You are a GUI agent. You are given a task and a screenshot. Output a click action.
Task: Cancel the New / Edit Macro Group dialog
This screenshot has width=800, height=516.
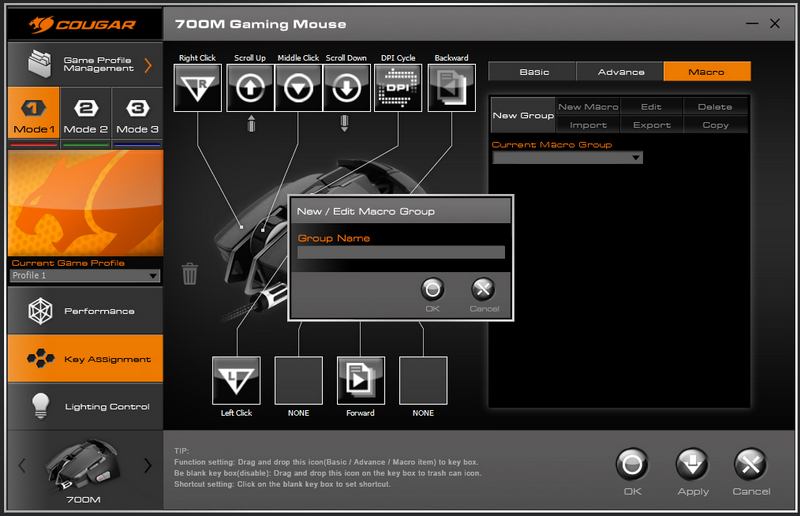click(483, 290)
